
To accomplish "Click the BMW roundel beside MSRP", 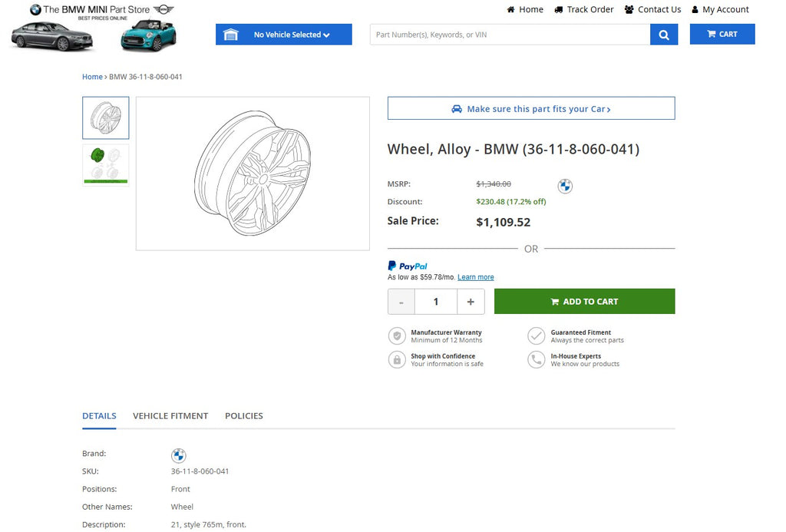I will point(565,186).
